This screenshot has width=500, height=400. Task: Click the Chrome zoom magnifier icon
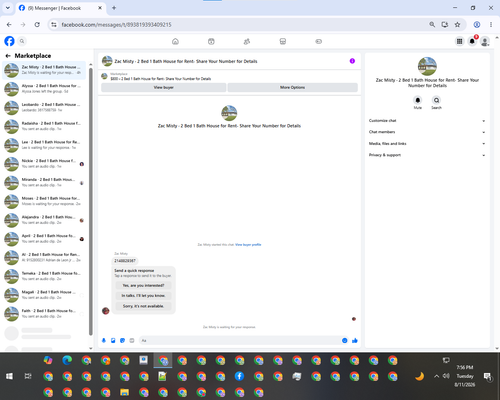pyautogui.click(x=432, y=24)
